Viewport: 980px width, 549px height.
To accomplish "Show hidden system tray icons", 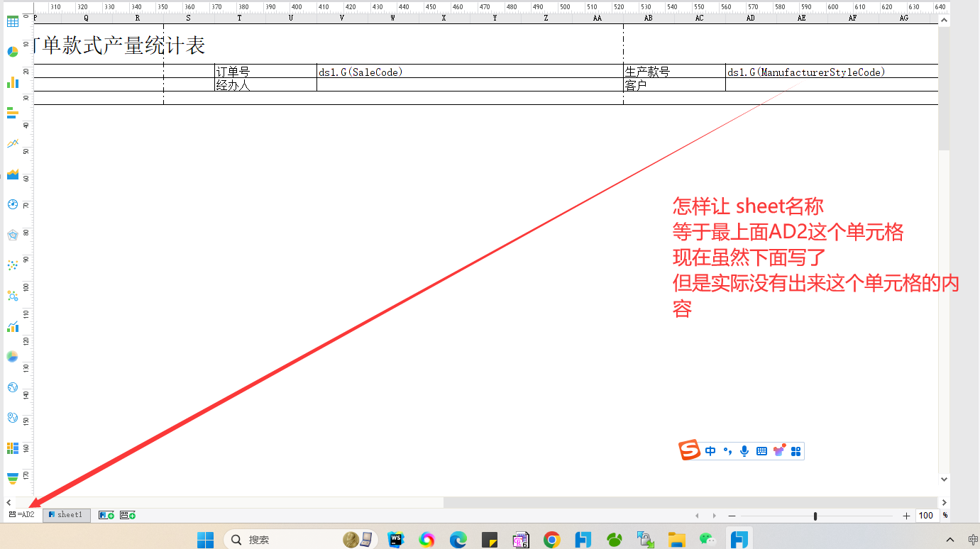I will (950, 540).
